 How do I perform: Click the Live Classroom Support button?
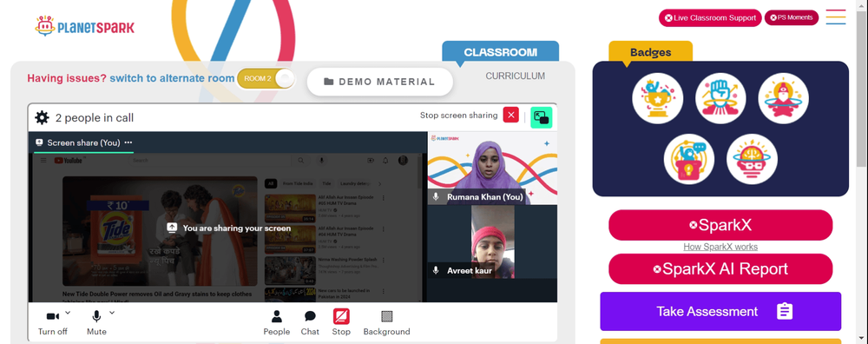point(710,17)
